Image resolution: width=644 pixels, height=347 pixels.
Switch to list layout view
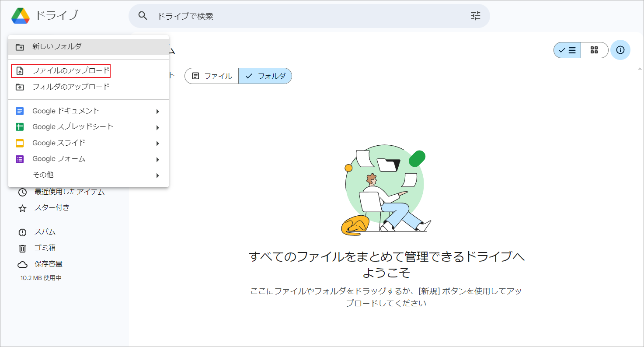coord(567,50)
